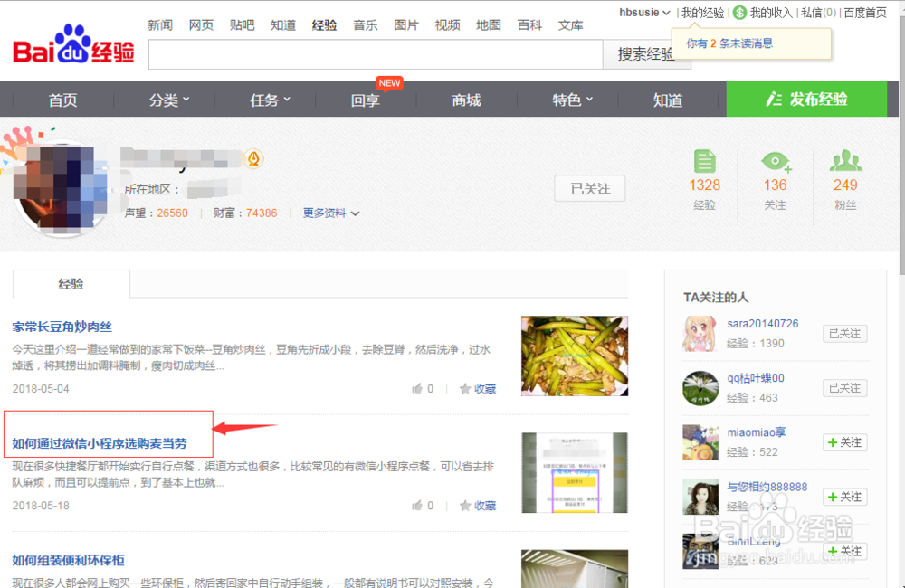This screenshot has height=588, width=905.
Task: Select 商城 in the navigation menu
Action: coord(465,100)
